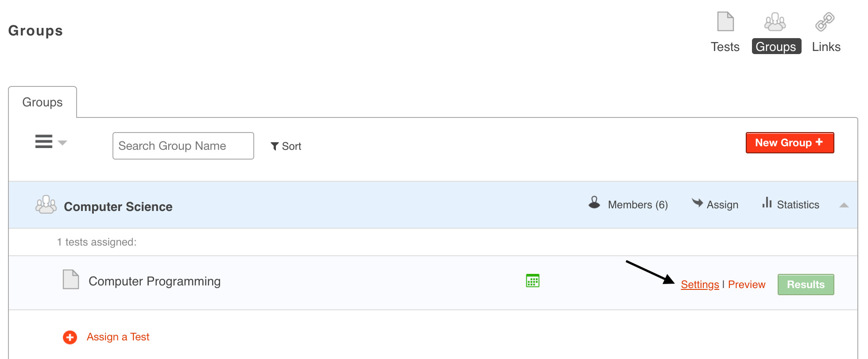Image resolution: width=868 pixels, height=359 pixels.
Task: Go to Tests in top navigation
Action: (725, 47)
